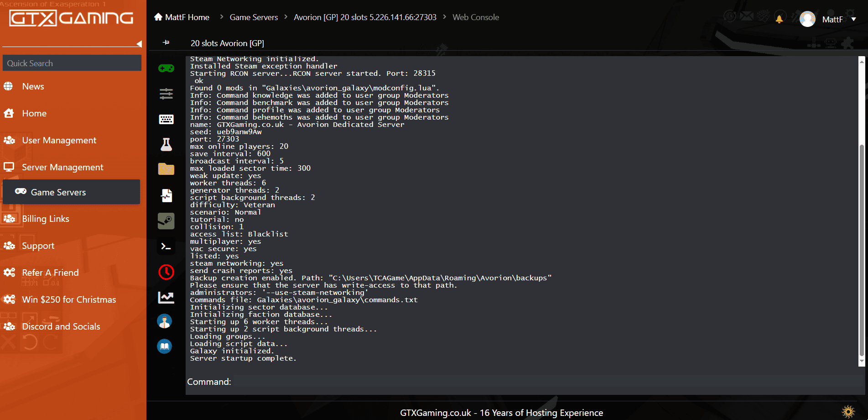Open User Management in the sidebar

point(59,140)
